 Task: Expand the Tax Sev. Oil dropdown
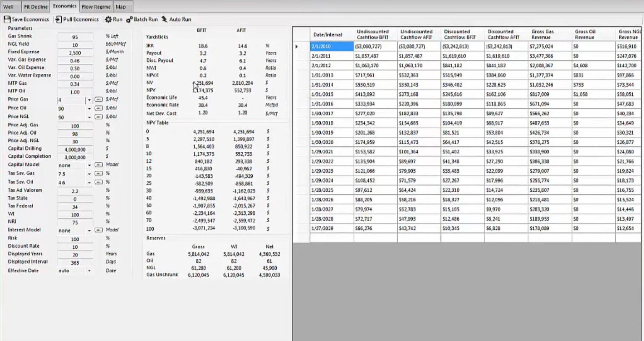point(89,183)
